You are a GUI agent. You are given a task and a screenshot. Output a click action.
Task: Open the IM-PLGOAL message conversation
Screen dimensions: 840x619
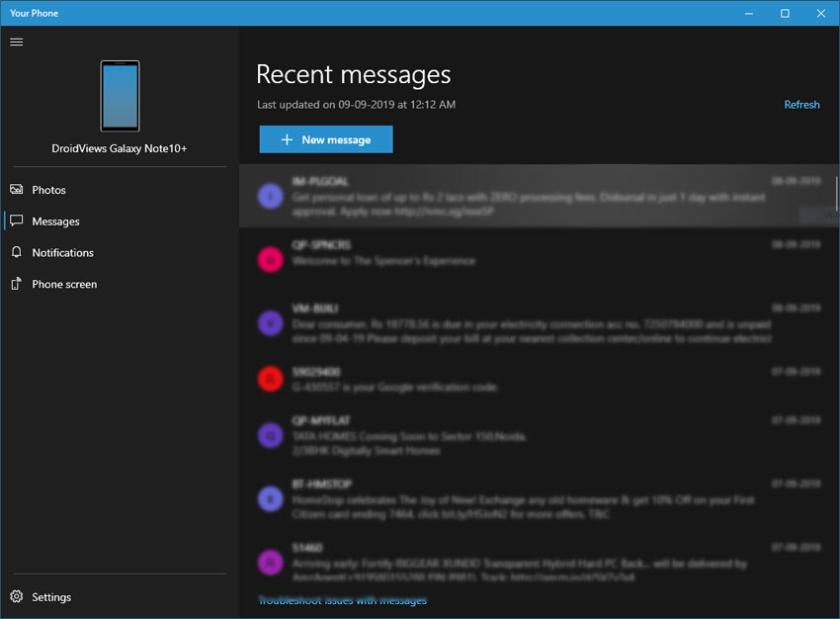[x=539, y=196]
